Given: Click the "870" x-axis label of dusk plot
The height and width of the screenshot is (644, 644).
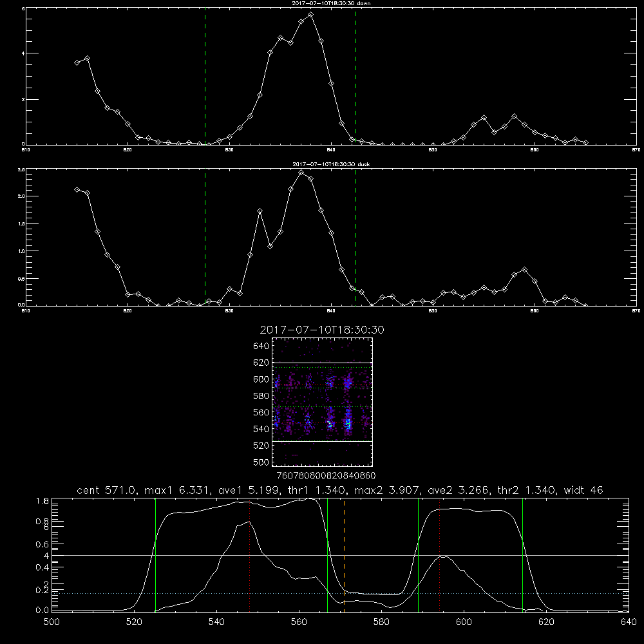Looking at the screenshot, I should coord(636,311).
